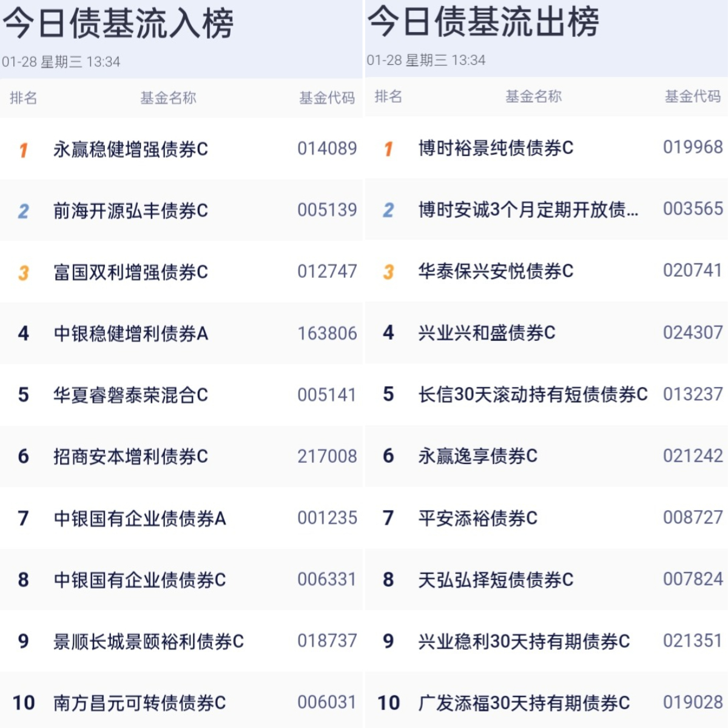This screenshot has height=728, width=728.
Task: Click fund code 163806
Action: pyautogui.click(x=327, y=333)
